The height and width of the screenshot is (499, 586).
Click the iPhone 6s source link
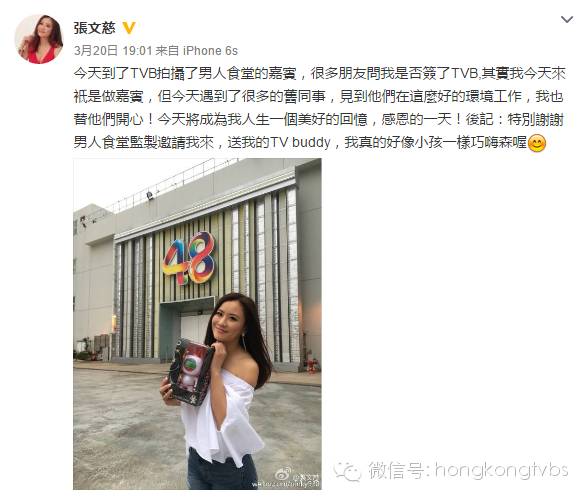[x=210, y=50]
